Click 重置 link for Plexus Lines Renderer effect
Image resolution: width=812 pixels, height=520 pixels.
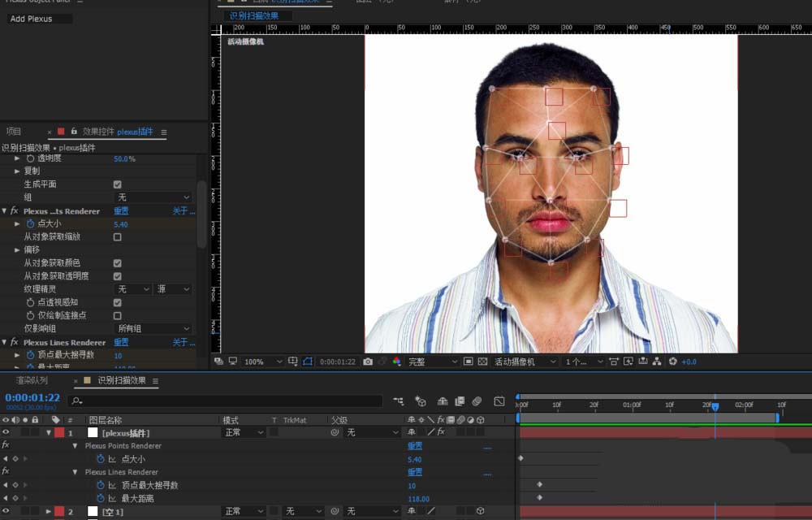pyautogui.click(x=120, y=343)
